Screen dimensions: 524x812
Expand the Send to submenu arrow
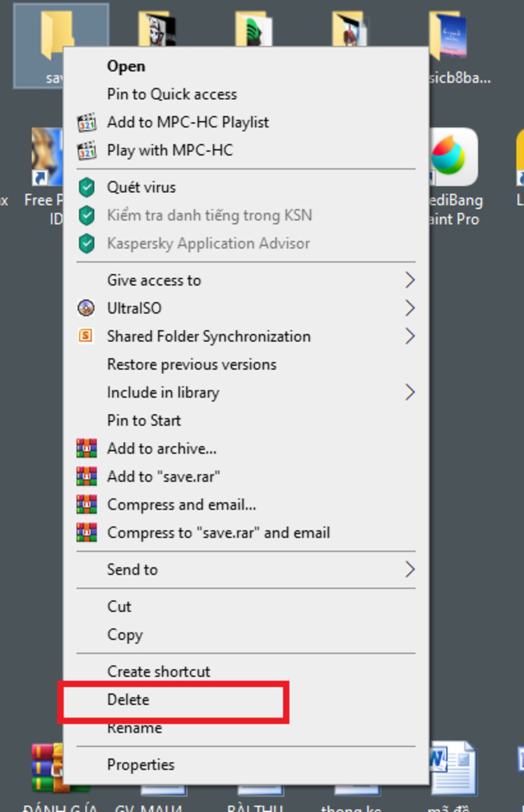tap(409, 569)
